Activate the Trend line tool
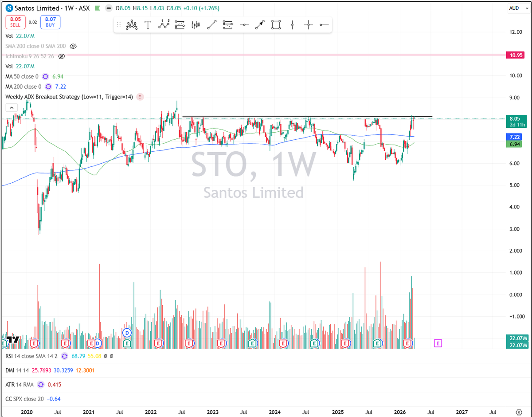The width and height of the screenshot is (532, 417). coord(211,25)
